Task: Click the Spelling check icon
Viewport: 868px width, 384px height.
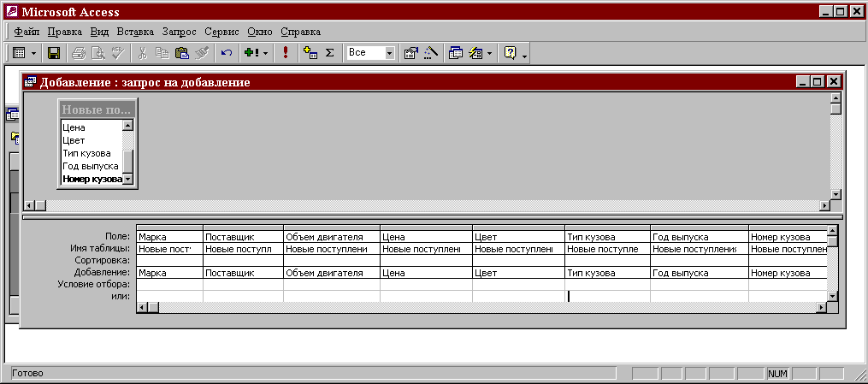Action: click(118, 53)
